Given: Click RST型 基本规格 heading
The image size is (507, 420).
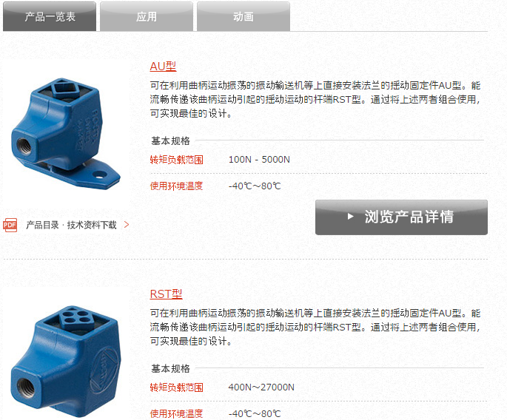Looking at the screenshot, I should (170, 369).
